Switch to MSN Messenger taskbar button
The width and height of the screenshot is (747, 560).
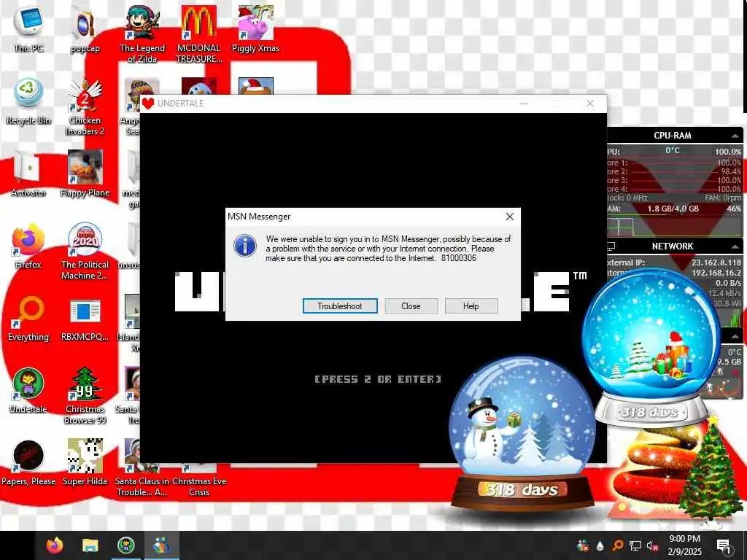161,545
